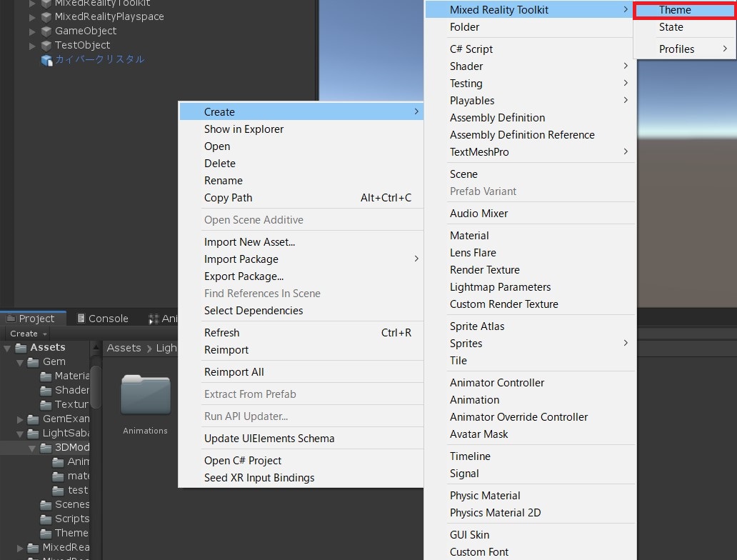737x560 pixels.
Task: Create Lightmap Parameters asset
Action: [529, 287]
